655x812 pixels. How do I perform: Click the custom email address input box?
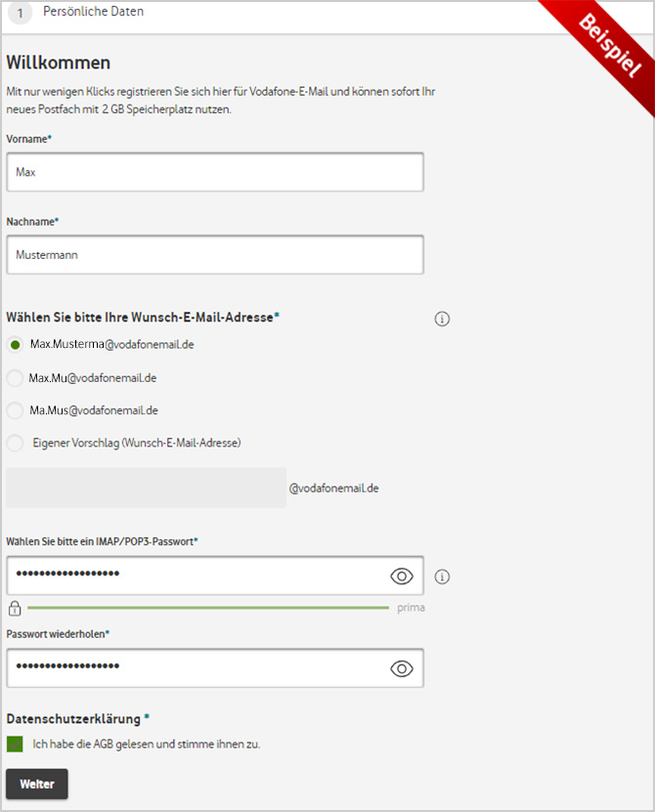point(146,488)
